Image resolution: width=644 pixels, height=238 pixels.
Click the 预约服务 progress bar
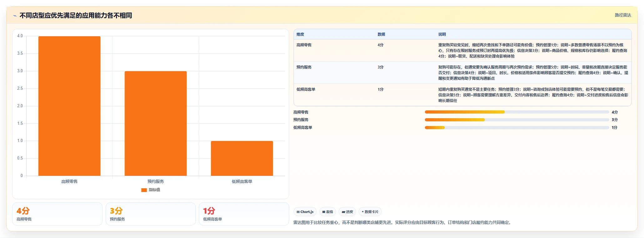pyautogui.click(x=517, y=120)
